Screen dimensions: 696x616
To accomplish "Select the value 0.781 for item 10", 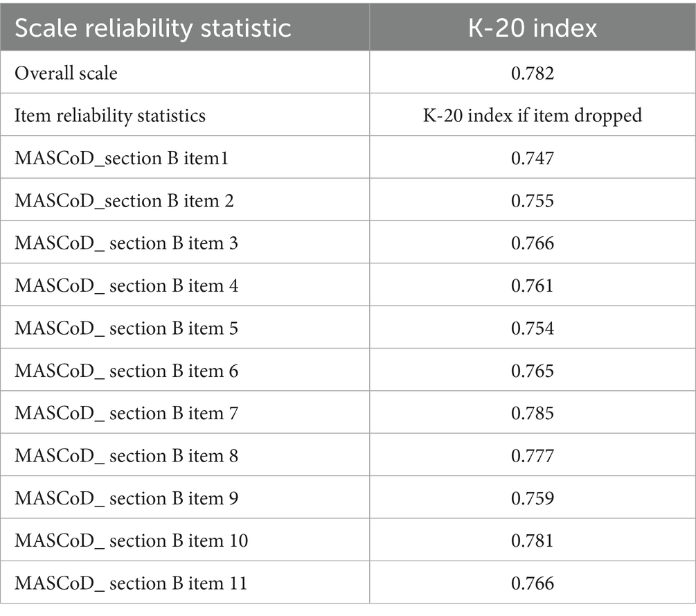I will [x=533, y=540].
